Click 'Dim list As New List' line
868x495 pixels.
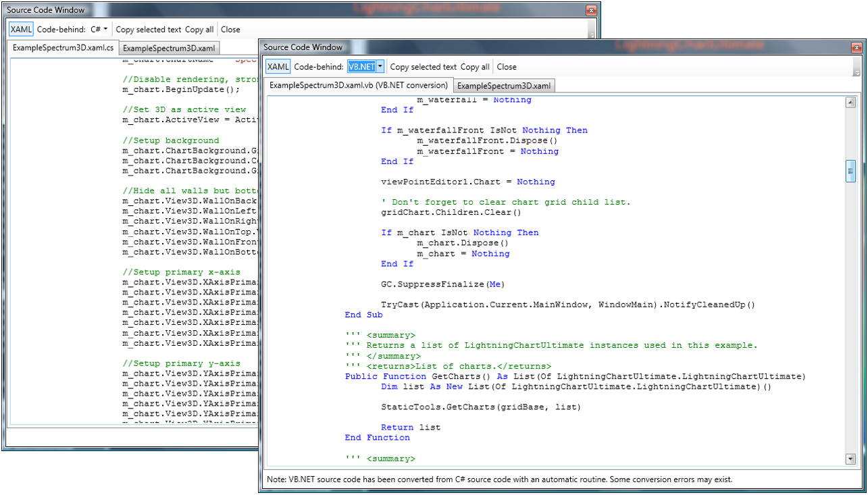coord(576,386)
